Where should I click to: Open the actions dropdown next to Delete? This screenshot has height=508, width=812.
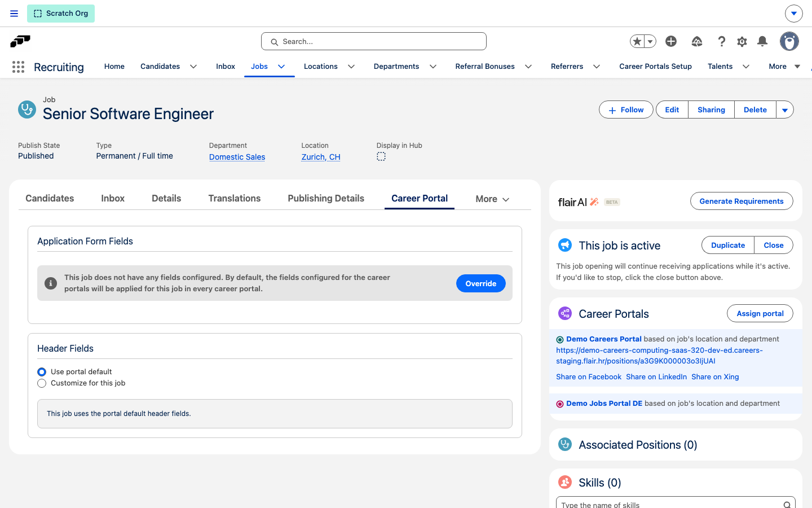(785, 110)
